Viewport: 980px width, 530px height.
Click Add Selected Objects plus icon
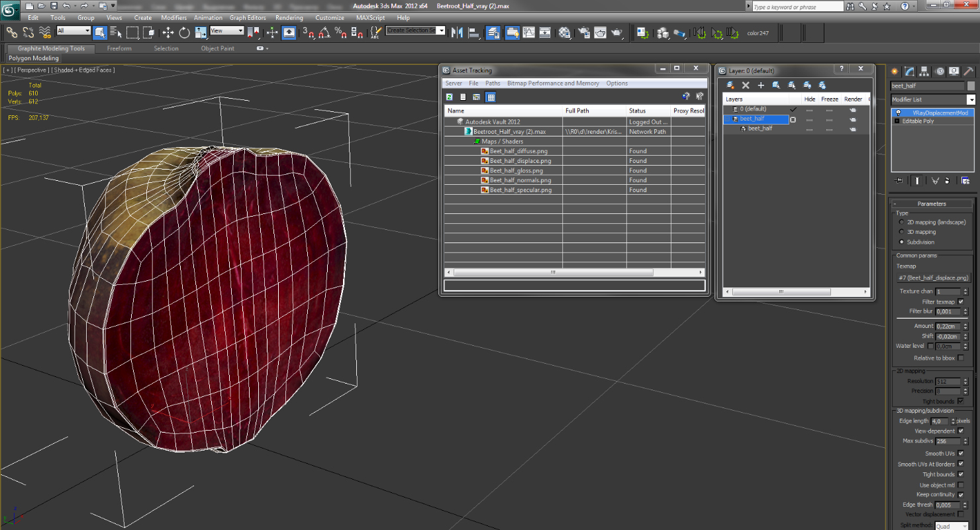click(761, 85)
